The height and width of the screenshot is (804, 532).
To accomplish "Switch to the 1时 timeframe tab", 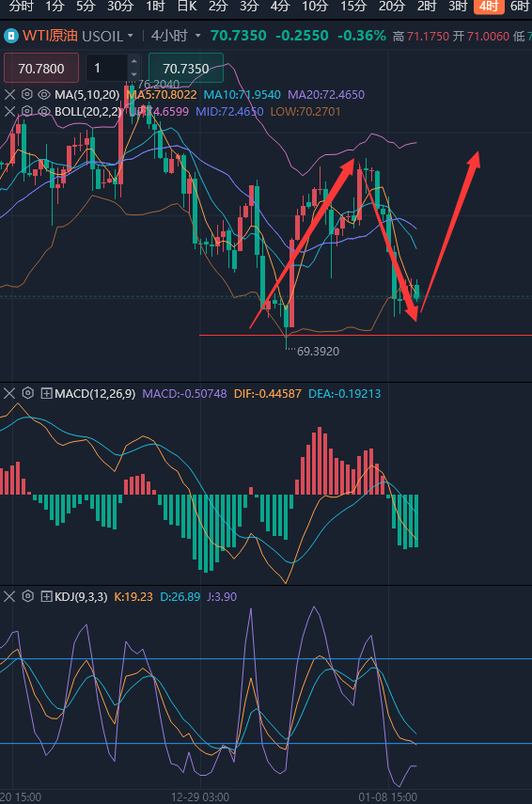I will coord(155,7).
